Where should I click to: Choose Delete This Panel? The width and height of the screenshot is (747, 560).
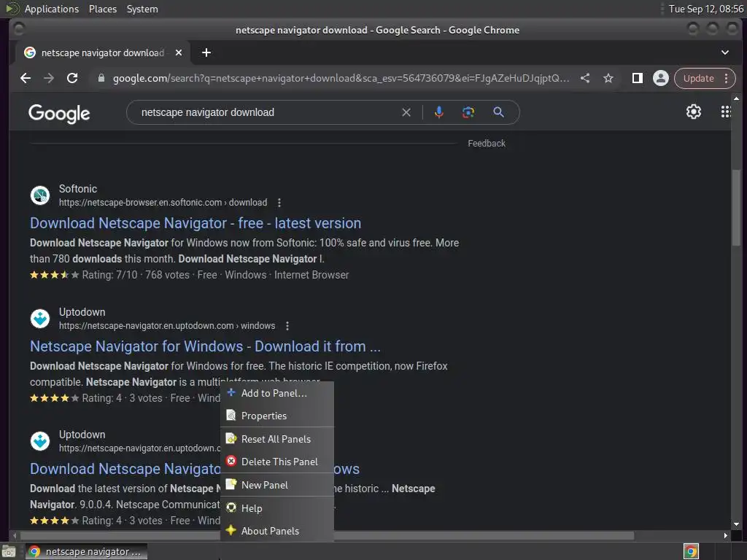(277, 462)
